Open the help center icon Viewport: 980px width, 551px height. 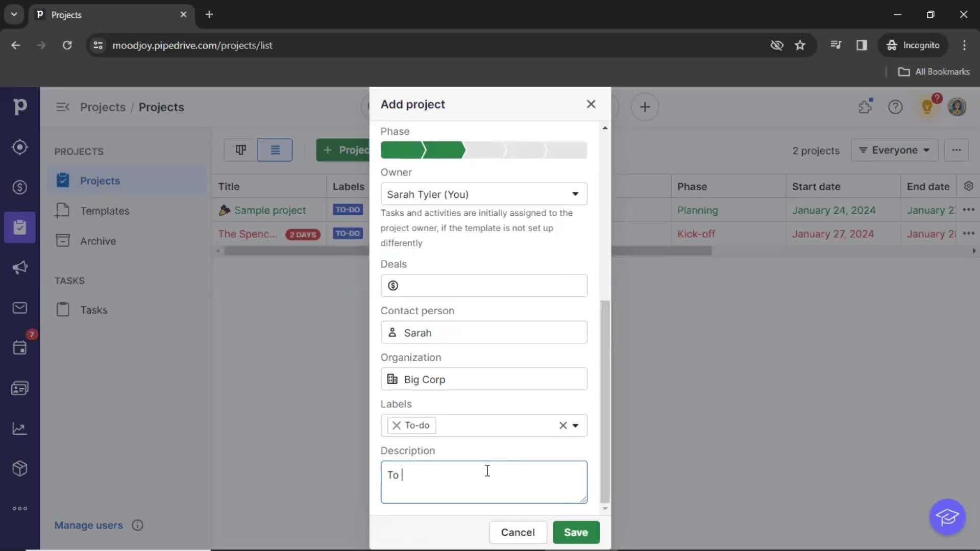pos(895,106)
